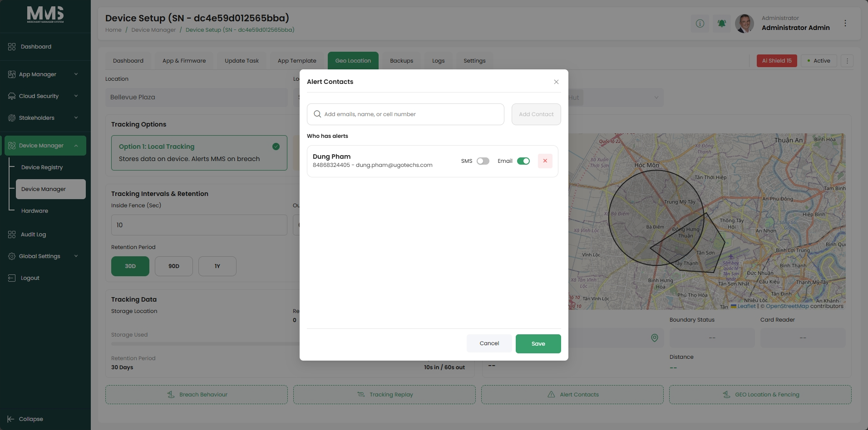Focus the add emails or name field
The width and height of the screenshot is (868, 430).
coord(405,114)
